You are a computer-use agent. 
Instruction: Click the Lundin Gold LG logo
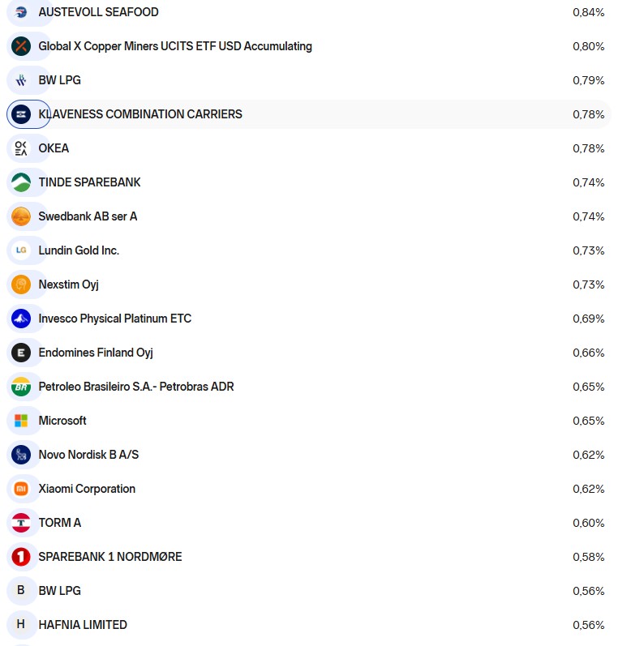(21, 250)
